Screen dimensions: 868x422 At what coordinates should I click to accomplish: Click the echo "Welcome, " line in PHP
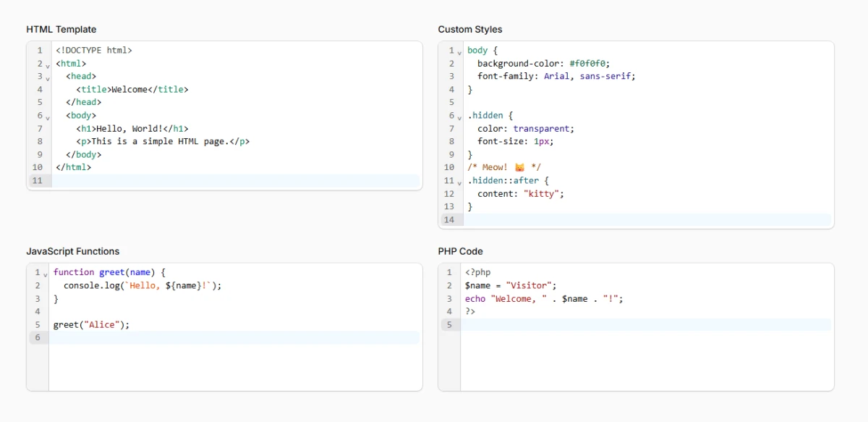[x=544, y=298]
